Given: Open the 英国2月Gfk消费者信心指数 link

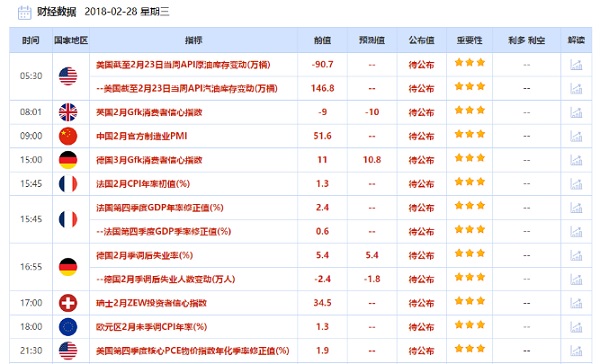Looking at the screenshot, I should tap(149, 112).
